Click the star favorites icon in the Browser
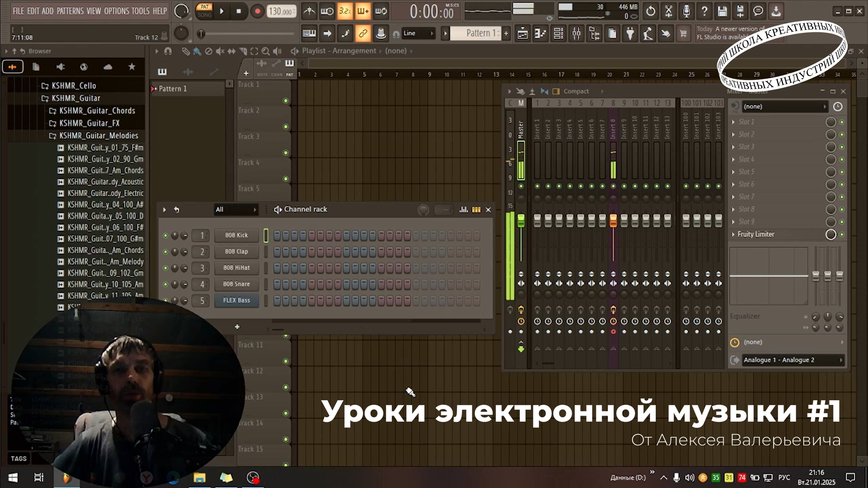Image resolution: width=868 pixels, height=488 pixels. point(131,67)
